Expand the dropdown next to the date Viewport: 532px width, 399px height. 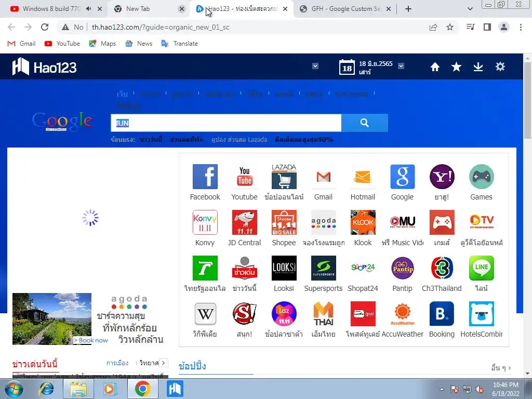click(x=401, y=66)
